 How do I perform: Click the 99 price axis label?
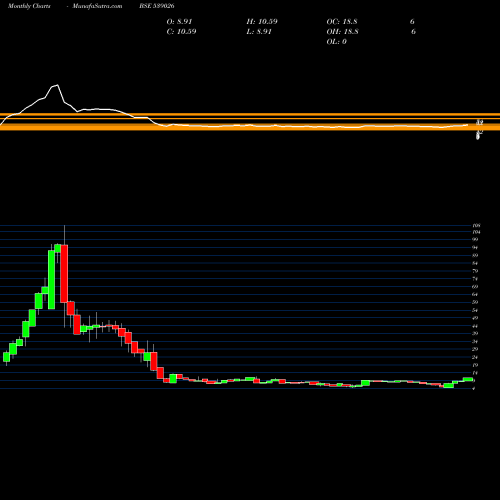475,240
